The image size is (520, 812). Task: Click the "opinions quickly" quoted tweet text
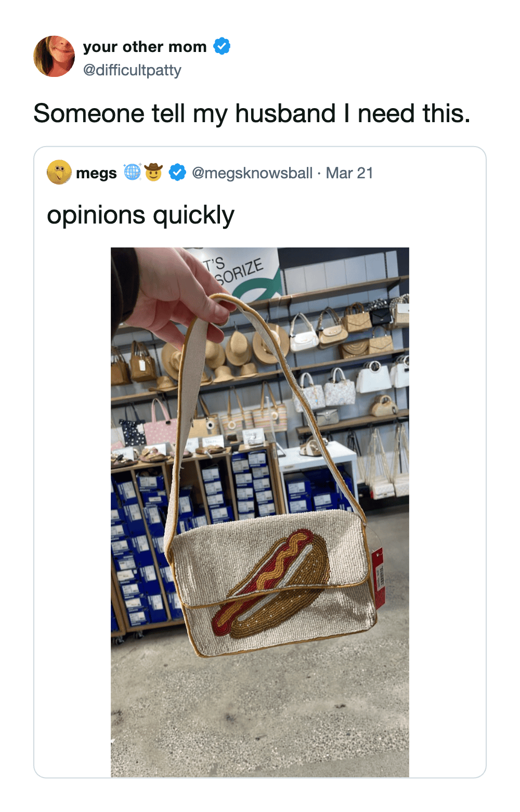pyautogui.click(x=140, y=215)
